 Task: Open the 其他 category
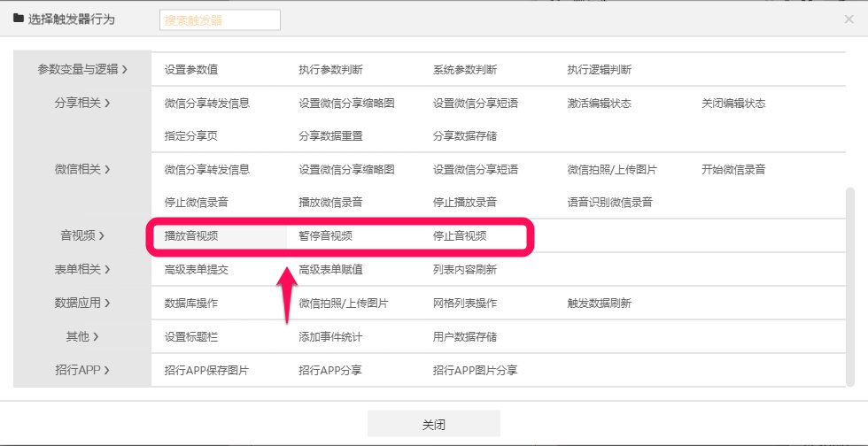(82, 336)
